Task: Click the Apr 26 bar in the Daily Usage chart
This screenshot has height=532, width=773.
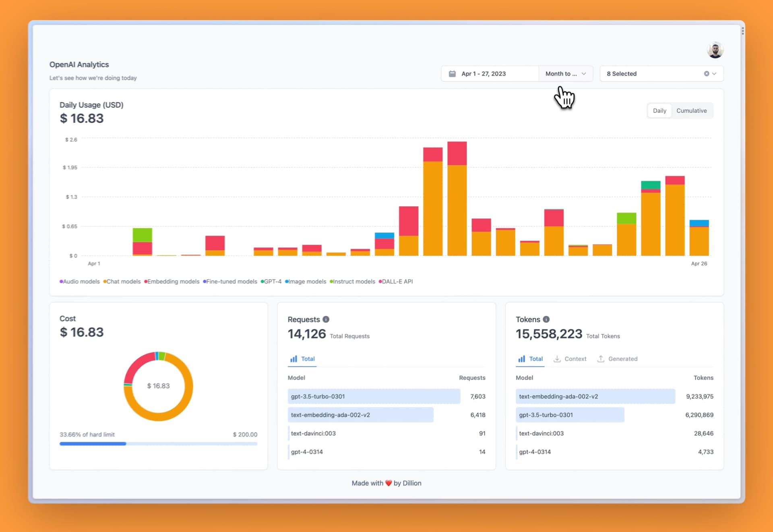Action: click(699, 238)
